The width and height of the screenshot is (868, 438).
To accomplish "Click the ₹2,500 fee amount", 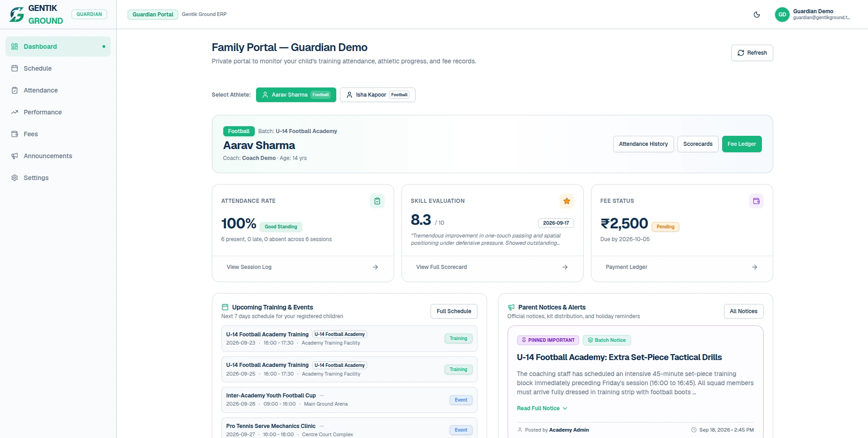I will pos(624,223).
